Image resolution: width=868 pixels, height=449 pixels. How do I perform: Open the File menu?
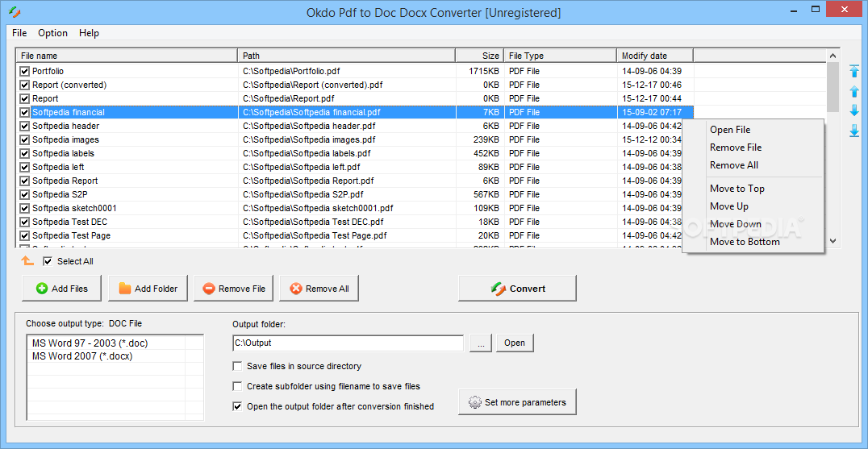pos(19,33)
